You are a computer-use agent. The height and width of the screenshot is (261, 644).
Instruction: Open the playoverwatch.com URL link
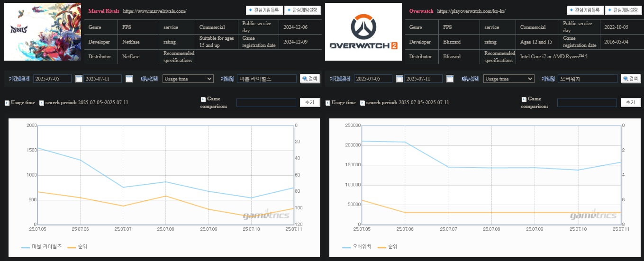pyautogui.click(x=471, y=11)
